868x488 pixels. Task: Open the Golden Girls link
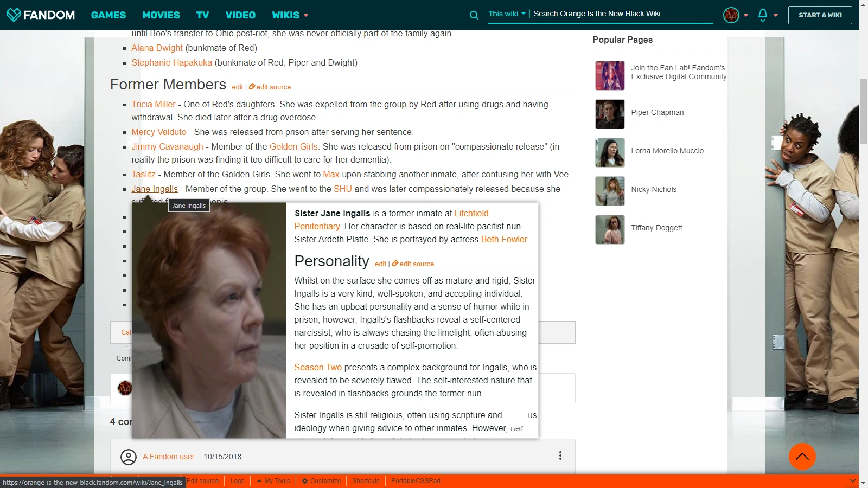[293, 147]
